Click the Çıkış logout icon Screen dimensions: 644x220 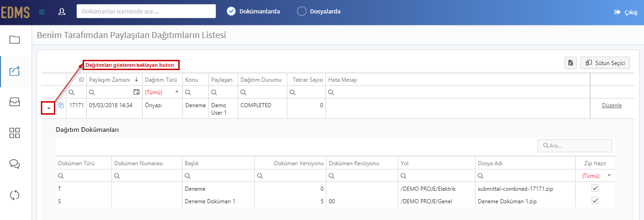[x=617, y=12]
